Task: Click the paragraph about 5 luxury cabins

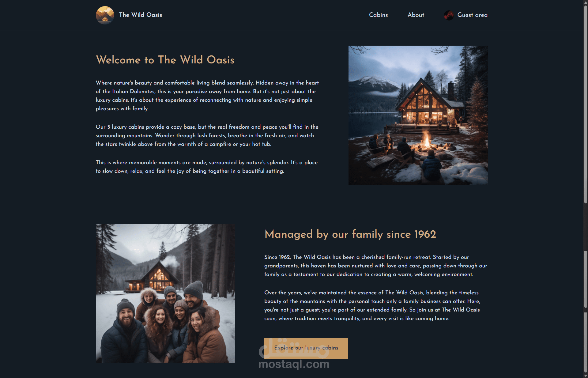Action: pos(207,135)
